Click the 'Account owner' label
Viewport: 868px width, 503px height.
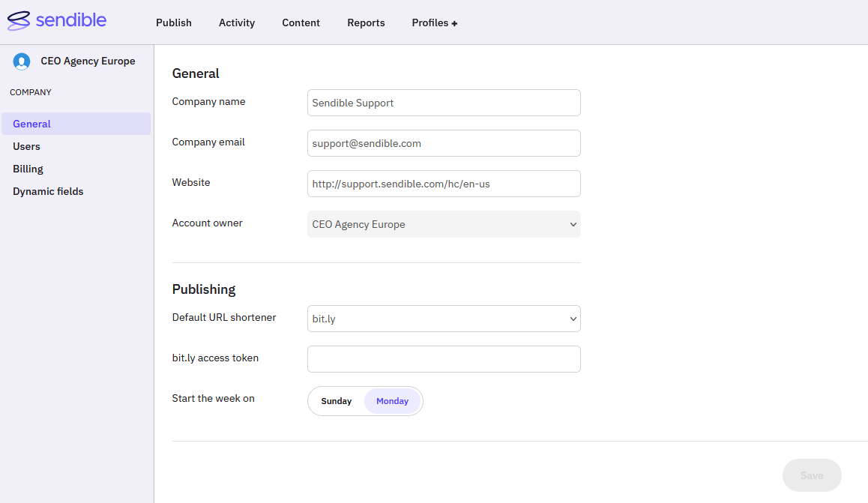tap(207, 223)
